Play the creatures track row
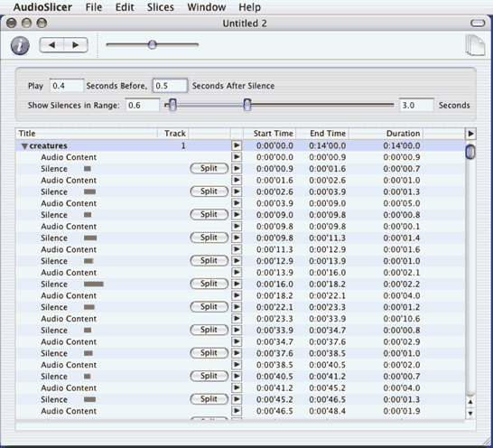Viewport: 493px width, 448px height. (x=237, y=145)
